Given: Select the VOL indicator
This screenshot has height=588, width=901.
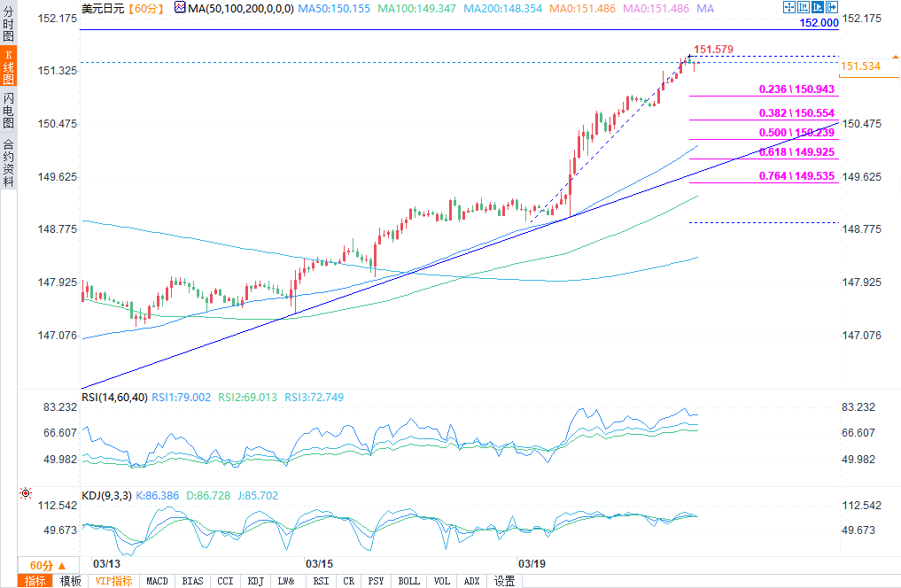Looking at the screenshot, I should [x=442, y=581].
